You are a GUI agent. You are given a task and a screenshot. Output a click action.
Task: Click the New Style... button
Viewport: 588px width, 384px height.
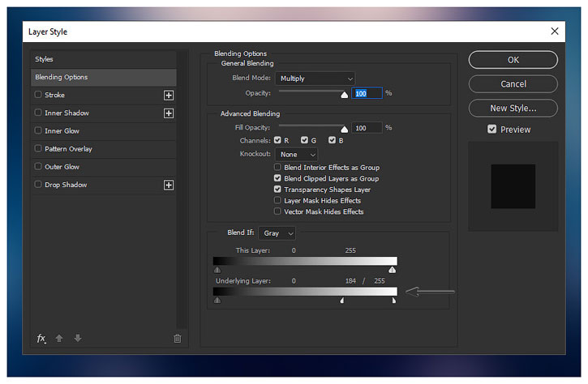tap(513, 109)
